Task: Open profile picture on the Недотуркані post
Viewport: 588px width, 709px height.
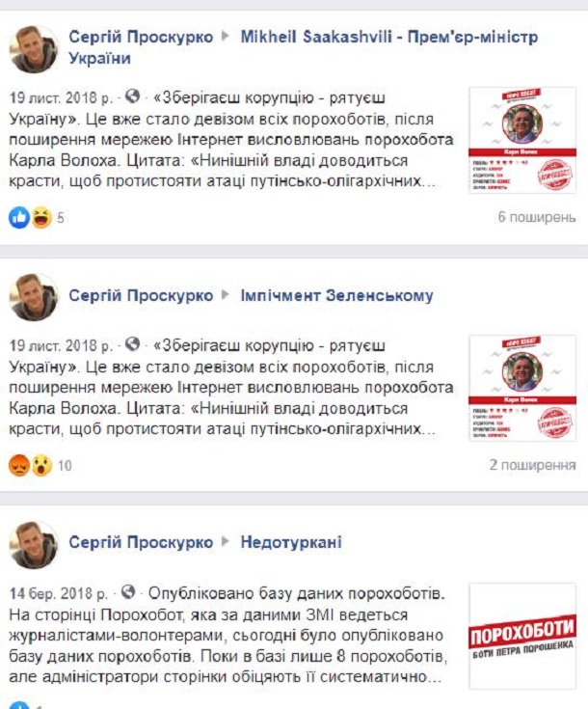Action: (34, 544)
